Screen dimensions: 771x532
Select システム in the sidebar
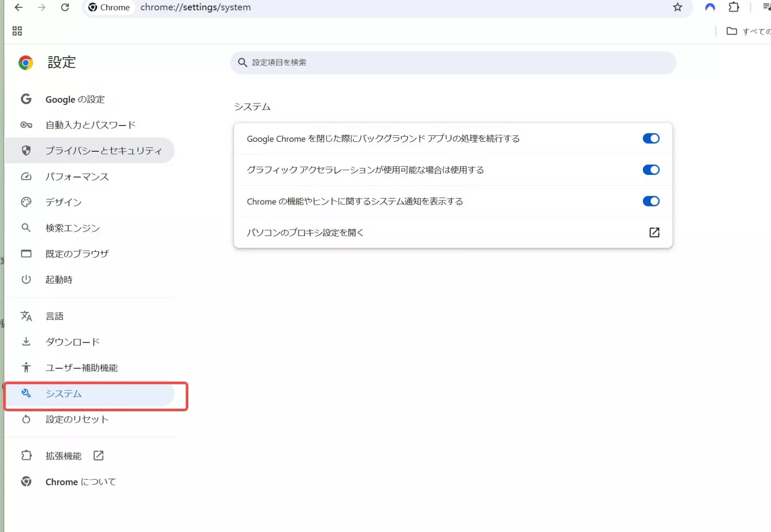(x=90, y=394)
